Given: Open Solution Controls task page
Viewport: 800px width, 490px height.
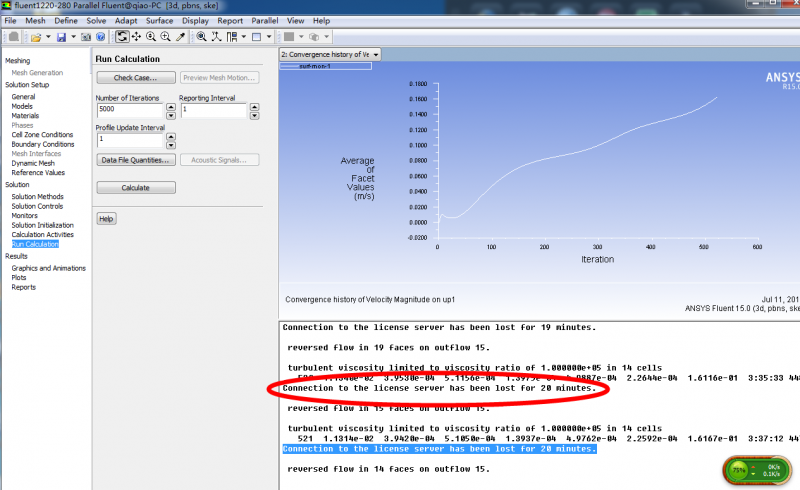Looking at the screenshot, I should coord(37,206).
